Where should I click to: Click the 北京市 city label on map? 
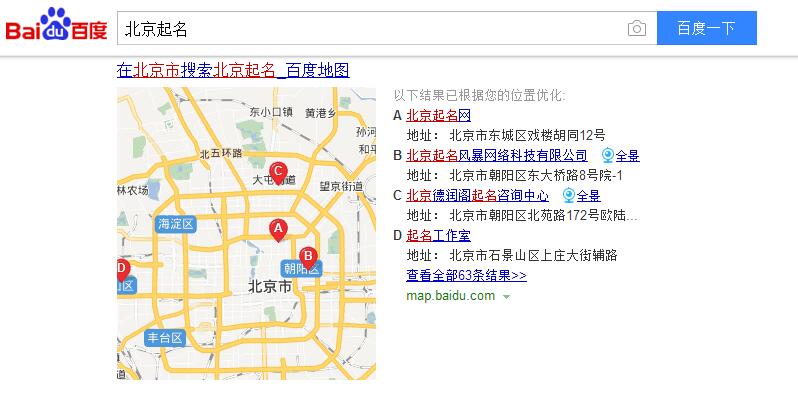pyautogui.click(x=270, y=287)
